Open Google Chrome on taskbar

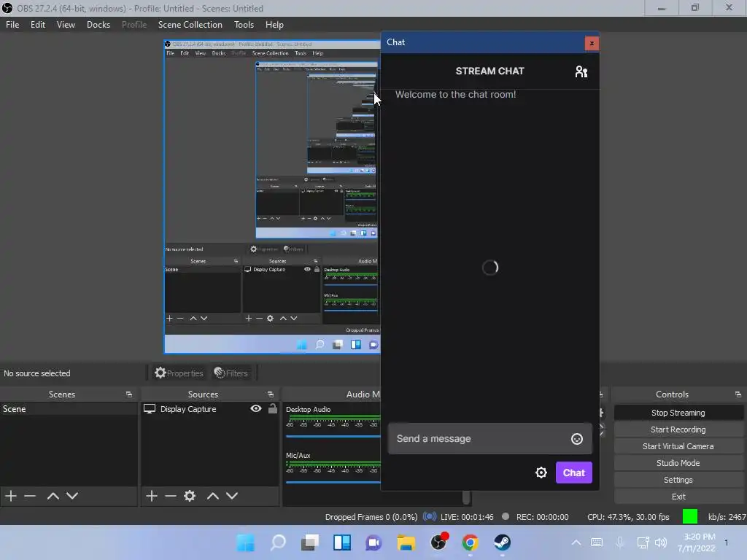471,542
